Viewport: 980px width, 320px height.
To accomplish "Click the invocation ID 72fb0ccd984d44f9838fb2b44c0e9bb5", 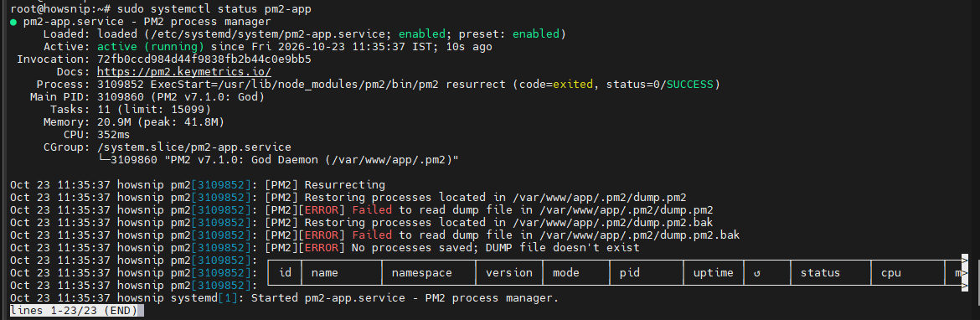I will [204, 59].
